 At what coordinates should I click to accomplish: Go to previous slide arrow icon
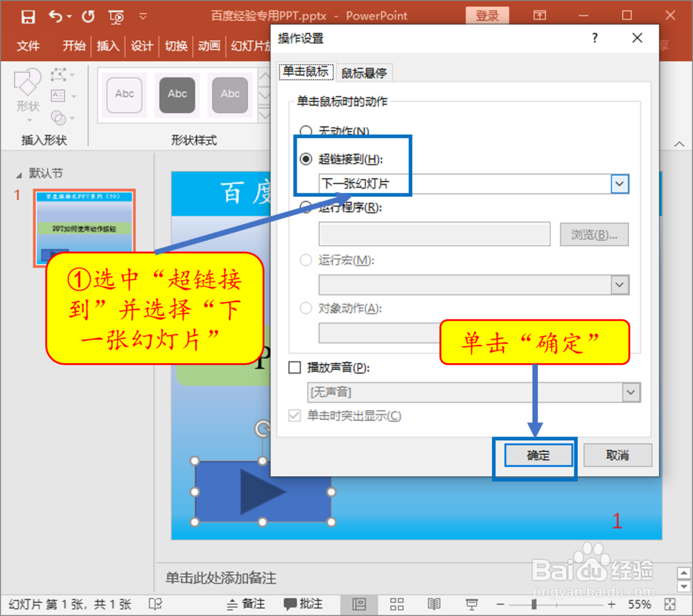point(684,573)
